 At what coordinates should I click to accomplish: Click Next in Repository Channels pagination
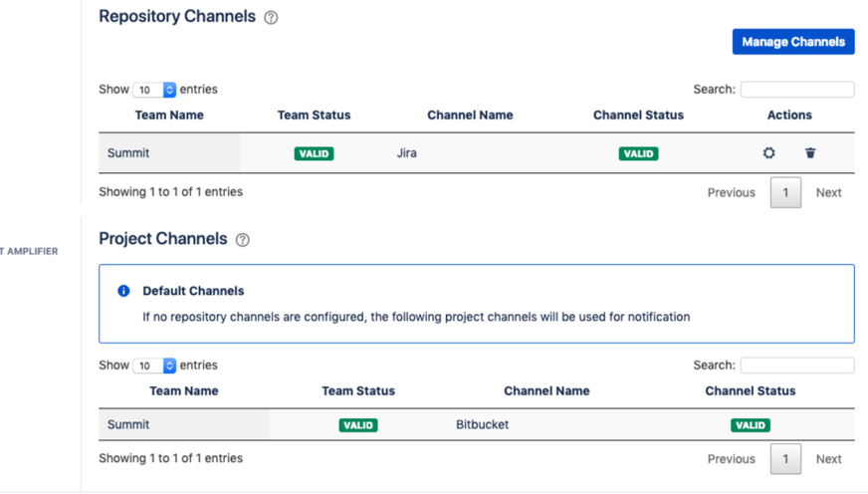coord(828,192)
